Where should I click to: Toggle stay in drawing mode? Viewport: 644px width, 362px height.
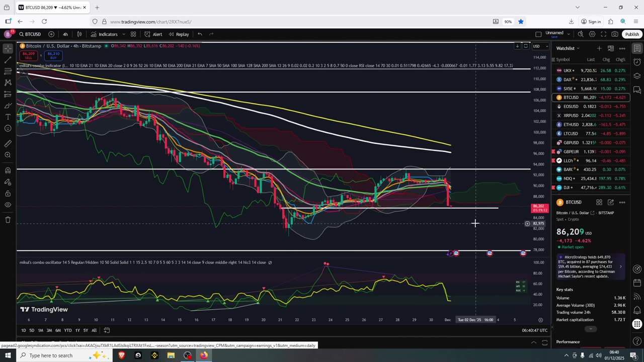[x=8, y=182]
